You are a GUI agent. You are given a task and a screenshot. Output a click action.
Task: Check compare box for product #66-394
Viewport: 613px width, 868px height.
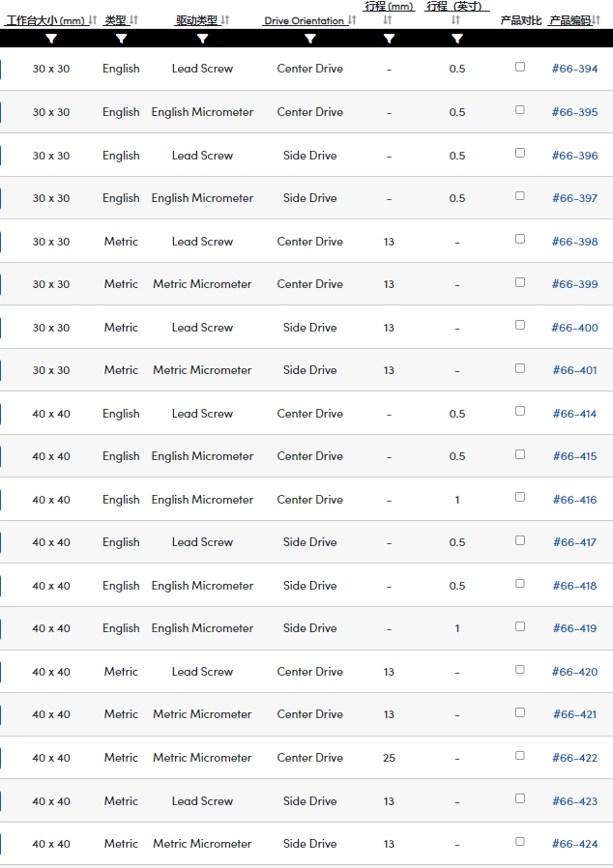(x=520, y=67)
